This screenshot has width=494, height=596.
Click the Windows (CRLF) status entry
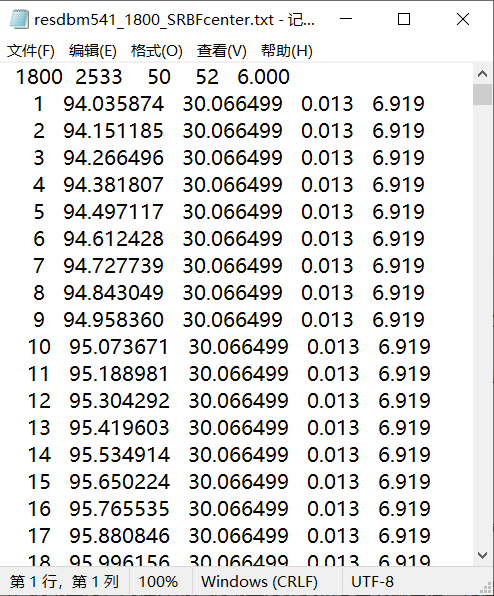point(259,582)
